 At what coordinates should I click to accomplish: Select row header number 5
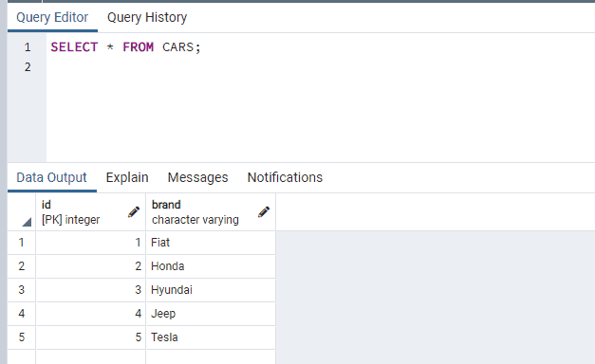pos(22,337)
